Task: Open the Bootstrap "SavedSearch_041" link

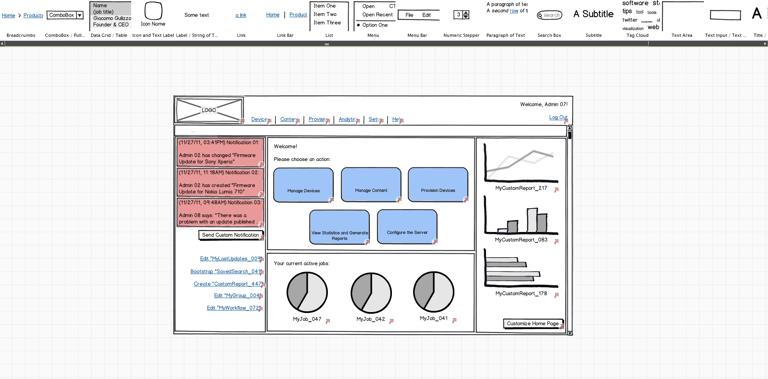Action: click(x=226, y=271)
